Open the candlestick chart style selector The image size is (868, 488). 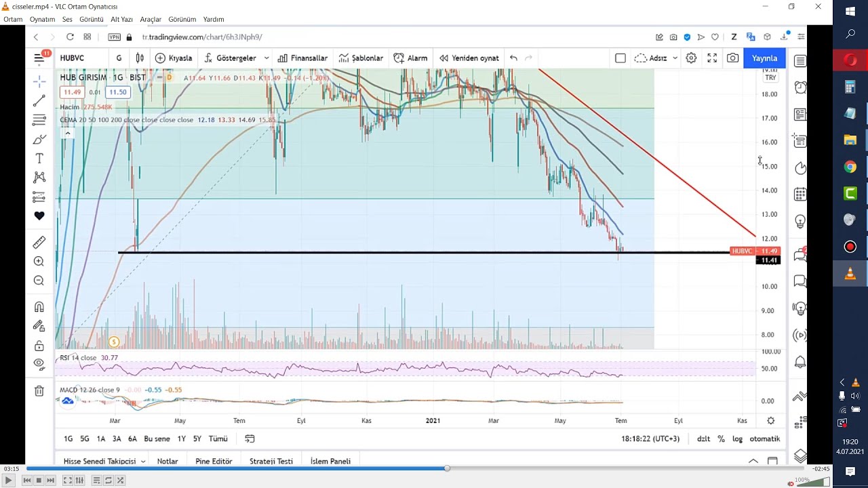(x=140, y=58)
